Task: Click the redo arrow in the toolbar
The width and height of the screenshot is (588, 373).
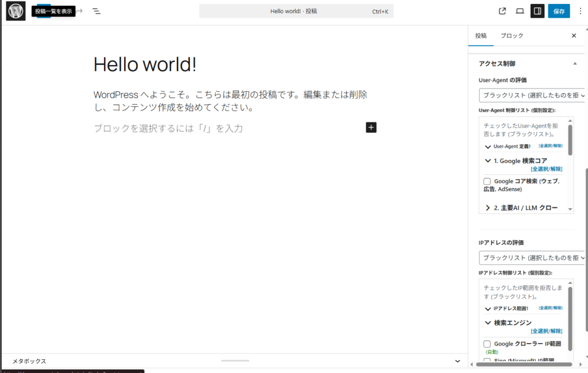Action: coord(79,11)
